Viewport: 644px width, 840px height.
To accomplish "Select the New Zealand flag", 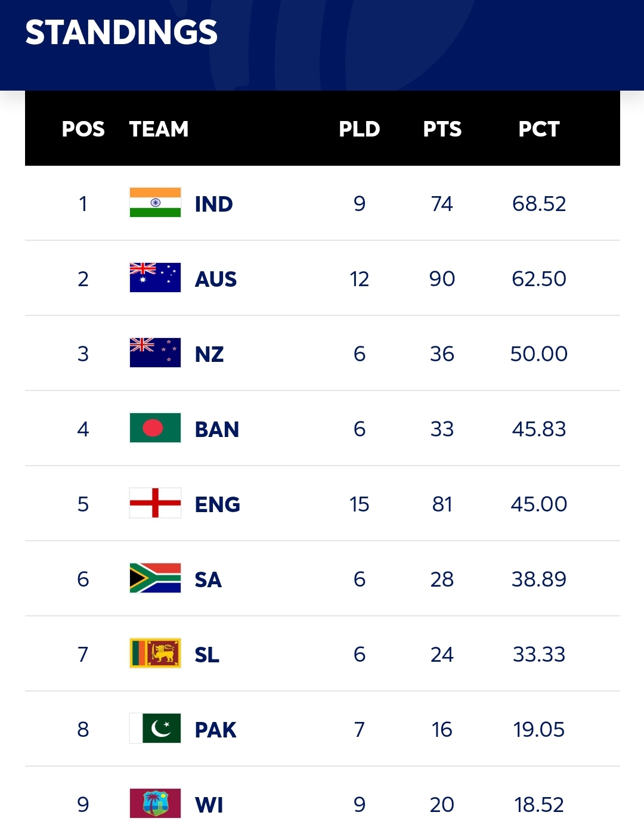I will pos(155,353).
